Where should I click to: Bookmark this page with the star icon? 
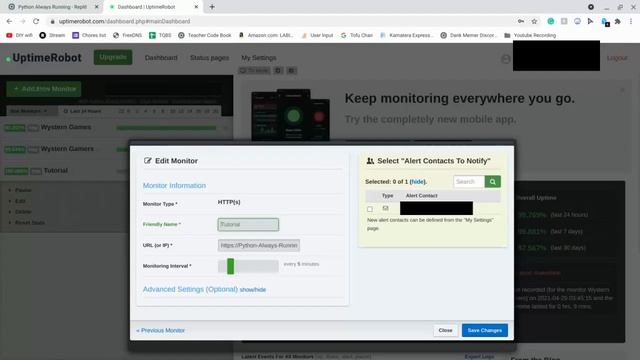pyautogui.click(x=534, y=21)
